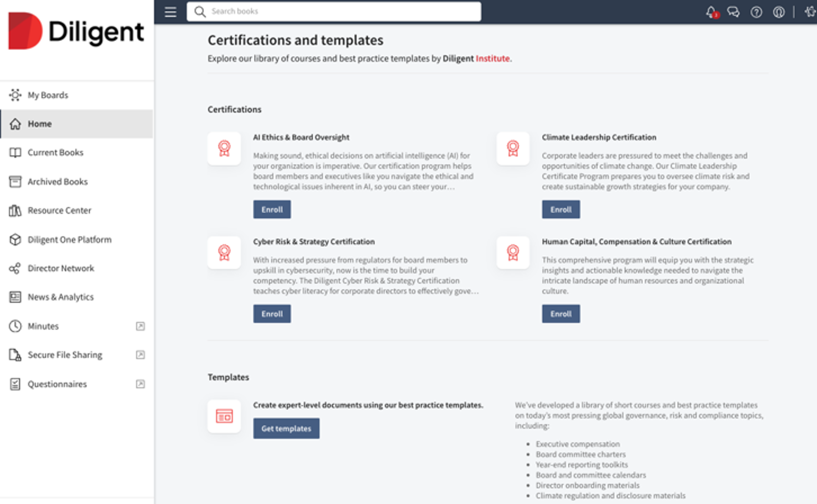Click the Archived Books box icon
The width and height of the screenshot is (817, 504).
(x=15, y=182)
